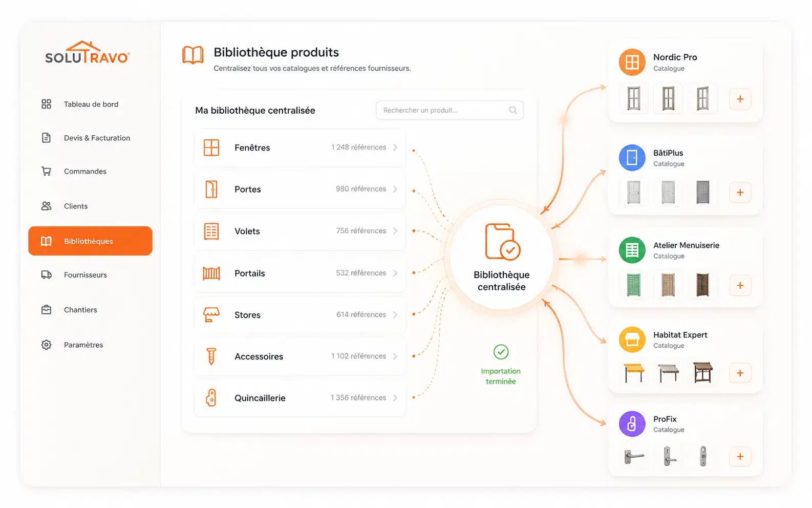812x508 pixels.
Task: Select the dark grey door thumbnail in BâtiPlus
Action: pos(702,193)
